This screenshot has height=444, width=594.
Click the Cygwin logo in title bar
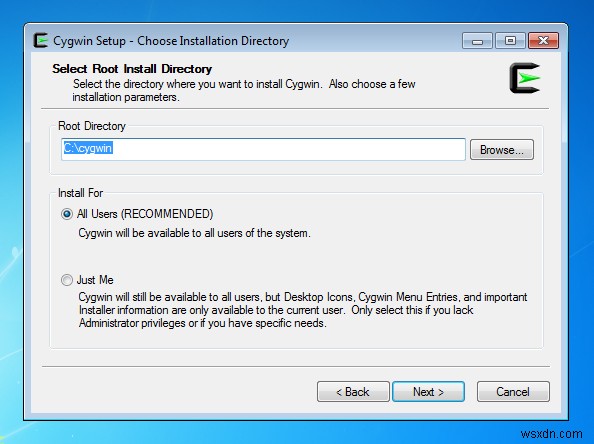pyautogui.click(x=41, y=41)
